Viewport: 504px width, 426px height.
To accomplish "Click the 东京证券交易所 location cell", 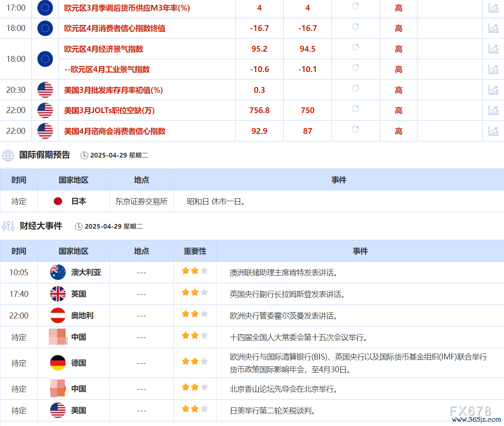I will click(141, 202).
